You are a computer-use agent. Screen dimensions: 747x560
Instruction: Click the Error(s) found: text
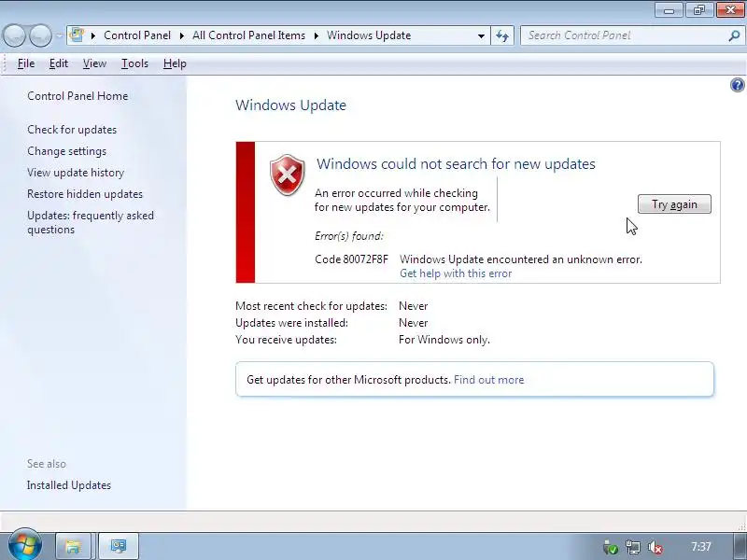pyautogui.click(x=349, y=236)
